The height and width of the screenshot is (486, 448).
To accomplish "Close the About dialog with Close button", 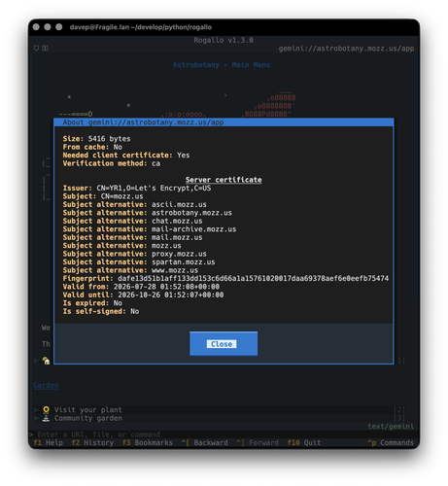I will (x=224, y=343).
